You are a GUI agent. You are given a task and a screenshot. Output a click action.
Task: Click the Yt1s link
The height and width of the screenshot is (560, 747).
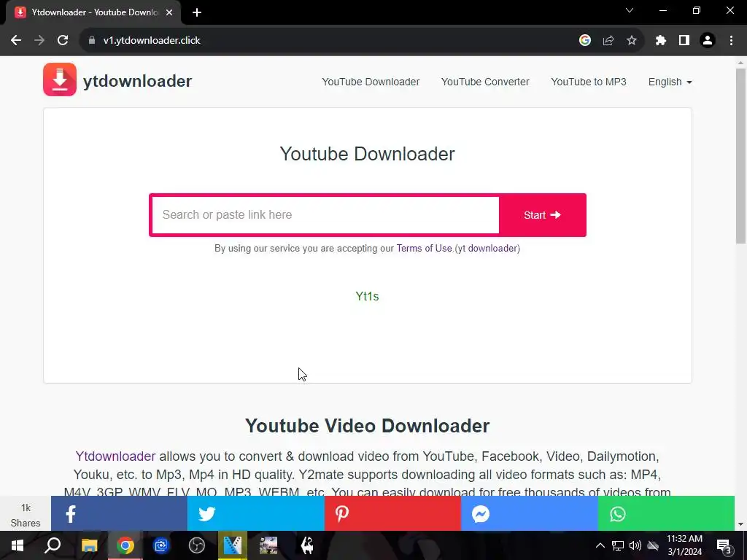coord(368,297)
